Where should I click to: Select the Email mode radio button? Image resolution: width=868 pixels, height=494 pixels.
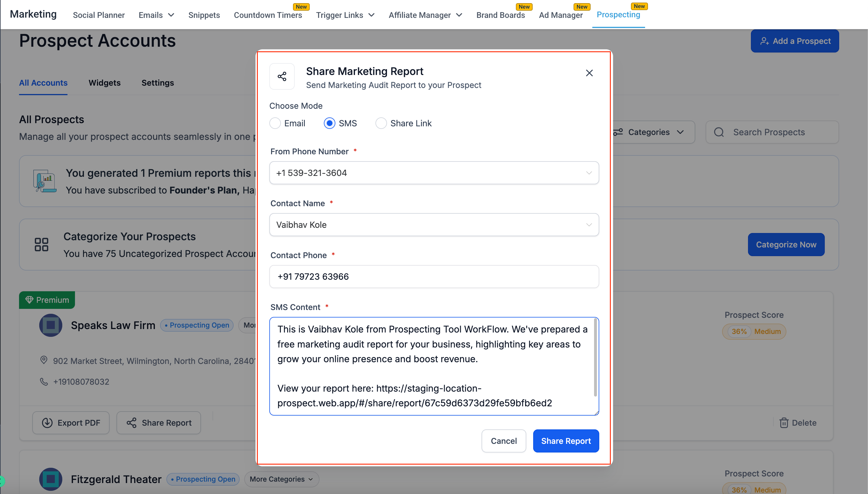[x=275, y=123]
